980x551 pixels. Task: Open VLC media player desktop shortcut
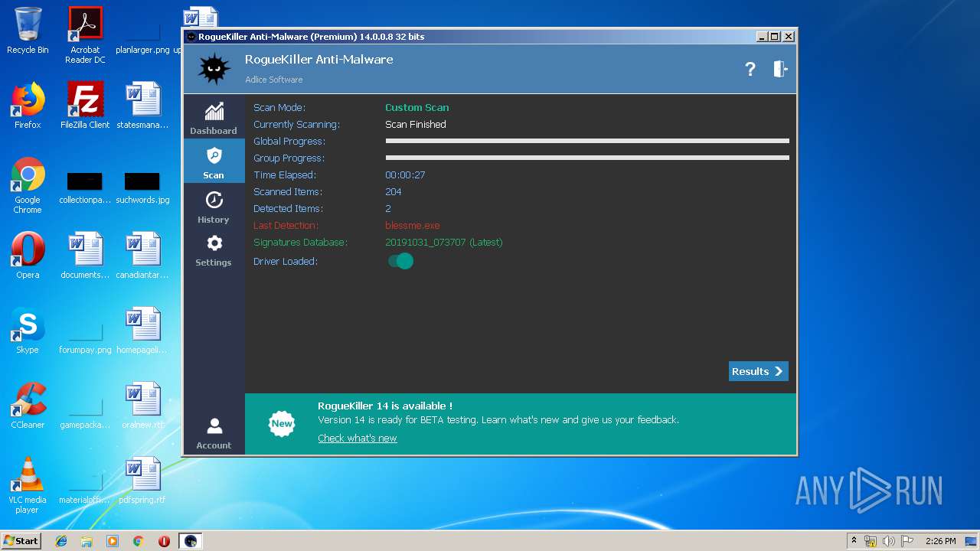tap(28, 486)
